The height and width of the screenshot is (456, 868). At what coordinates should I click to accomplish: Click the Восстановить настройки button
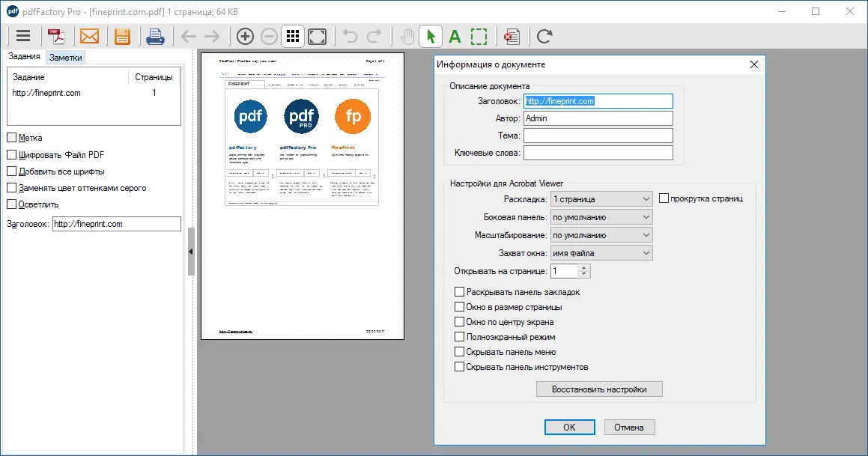598,389
